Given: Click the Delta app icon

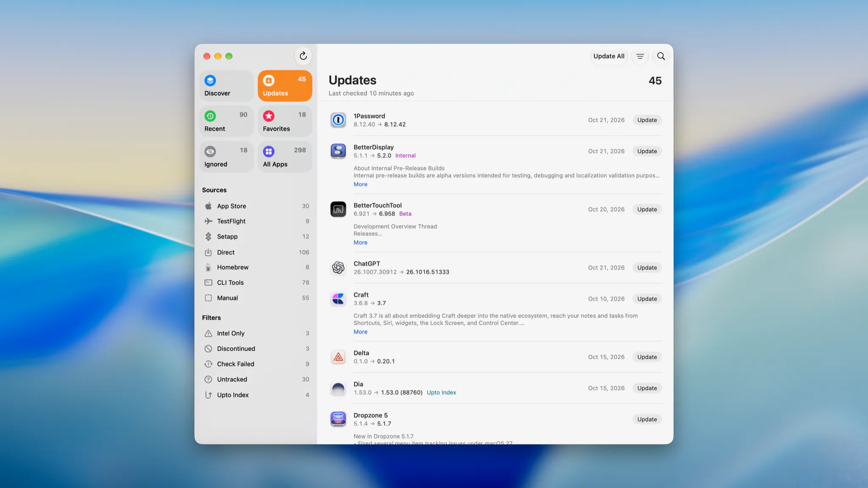Looking at the screenshot, I should click(x=338, y=357).
